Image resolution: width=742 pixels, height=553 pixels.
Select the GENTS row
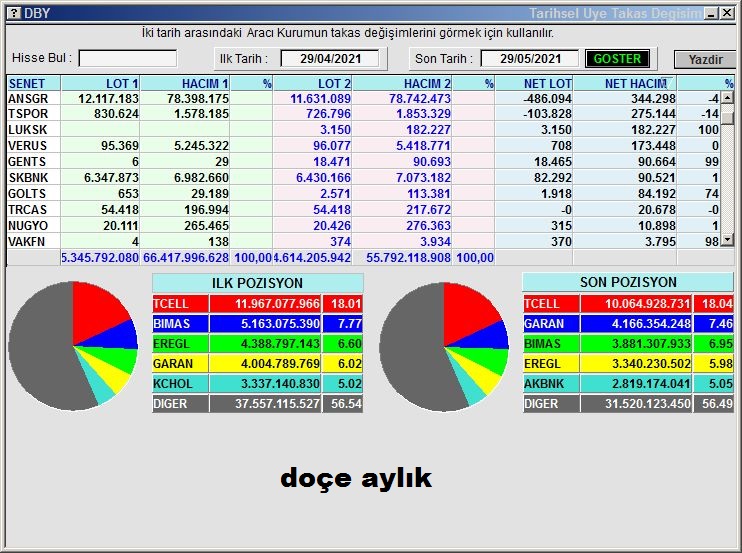click(x=363, y=162)
